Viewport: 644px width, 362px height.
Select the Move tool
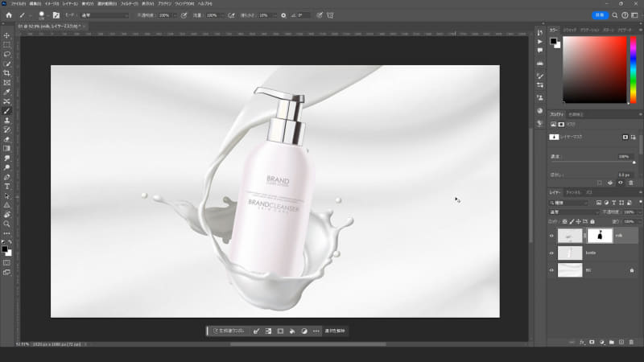point(7,35)
